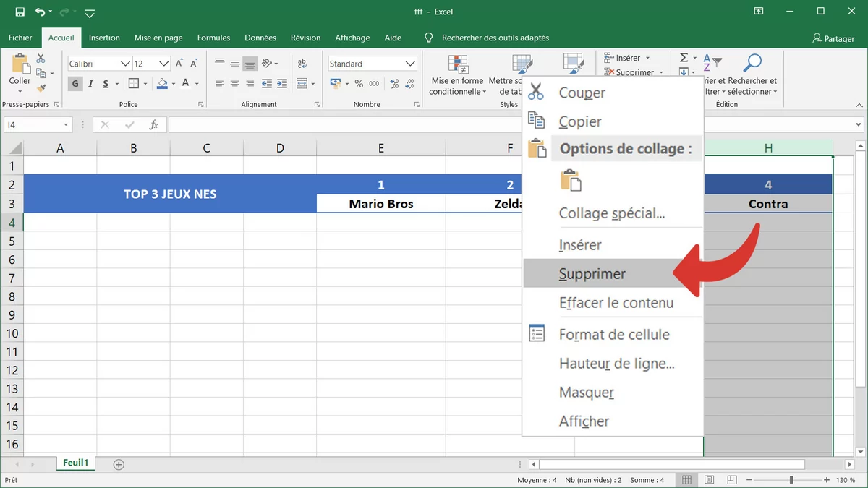This screenshot has width=868, height=488.
Task: Click the format painter brush icon
Action: point(41,88)
